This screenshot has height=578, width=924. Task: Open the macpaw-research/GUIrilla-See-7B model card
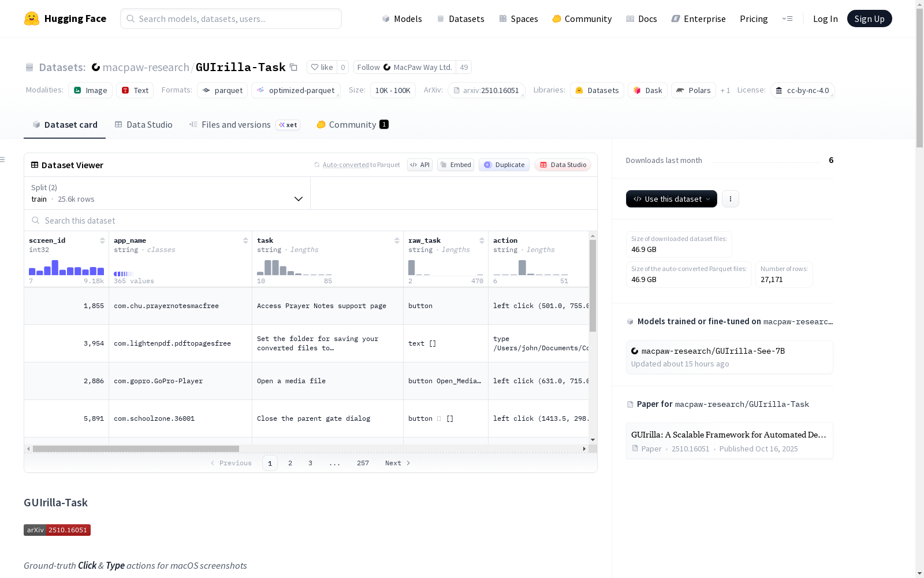pyautogui.click(x=729, y=357)
